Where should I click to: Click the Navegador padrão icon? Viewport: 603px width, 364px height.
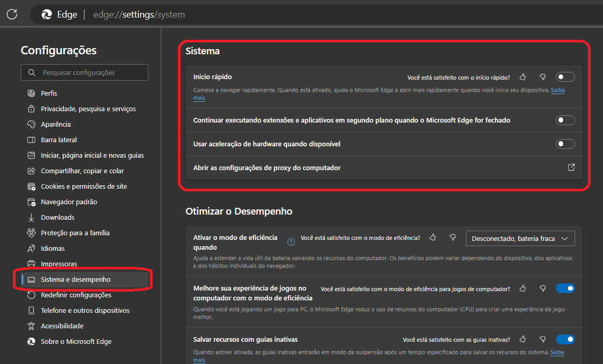coord(31,202)
